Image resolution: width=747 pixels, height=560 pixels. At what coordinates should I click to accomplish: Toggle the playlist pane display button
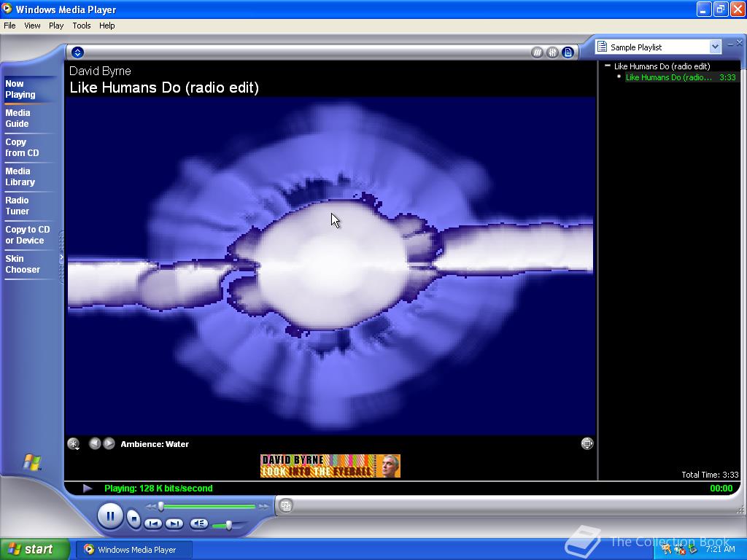[x=568, y=52]
